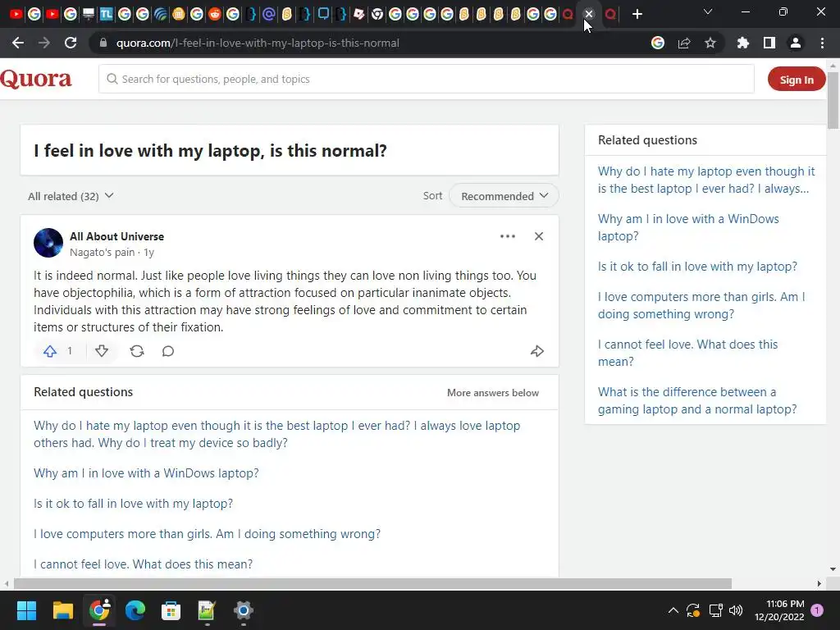Open sidebar link about hating my laptop
The image size is (840, 630).
706,180
